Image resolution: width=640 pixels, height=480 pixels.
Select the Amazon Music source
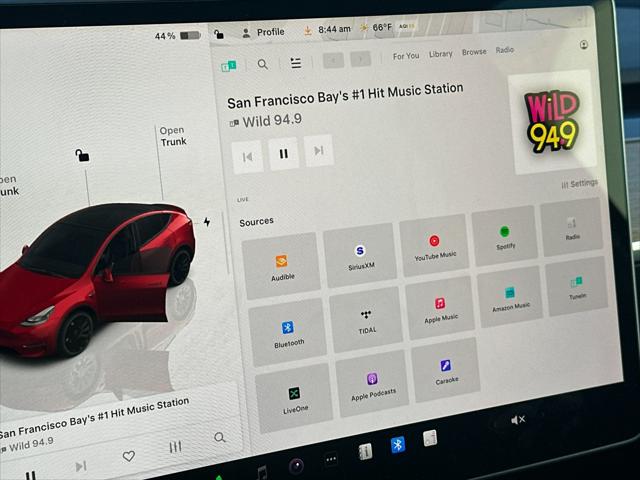(x=510, y=297)
